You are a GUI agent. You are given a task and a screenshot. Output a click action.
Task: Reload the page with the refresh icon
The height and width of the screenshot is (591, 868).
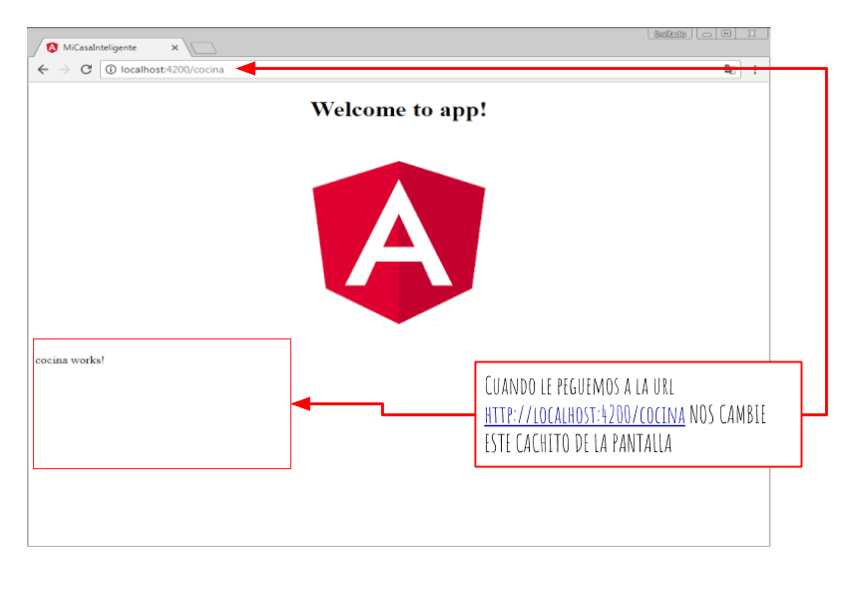86,69
